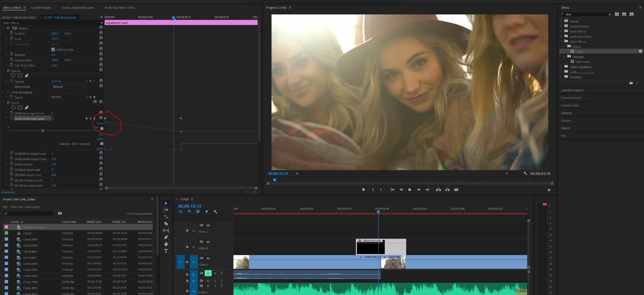Switch to the Audio Clip Mixer tab
Viewport: 644px width, 295px height.
pos(119,8)
